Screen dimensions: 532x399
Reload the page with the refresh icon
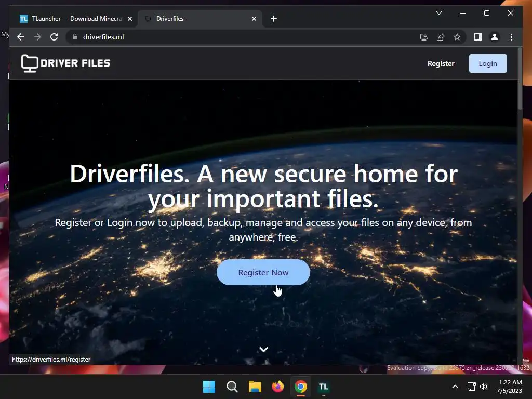(x=54, y=37)
